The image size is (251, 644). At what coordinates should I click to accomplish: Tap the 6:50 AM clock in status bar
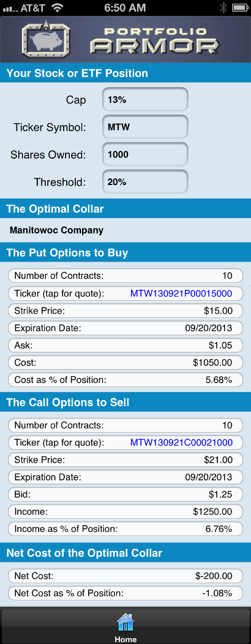(x=125, y=7)
